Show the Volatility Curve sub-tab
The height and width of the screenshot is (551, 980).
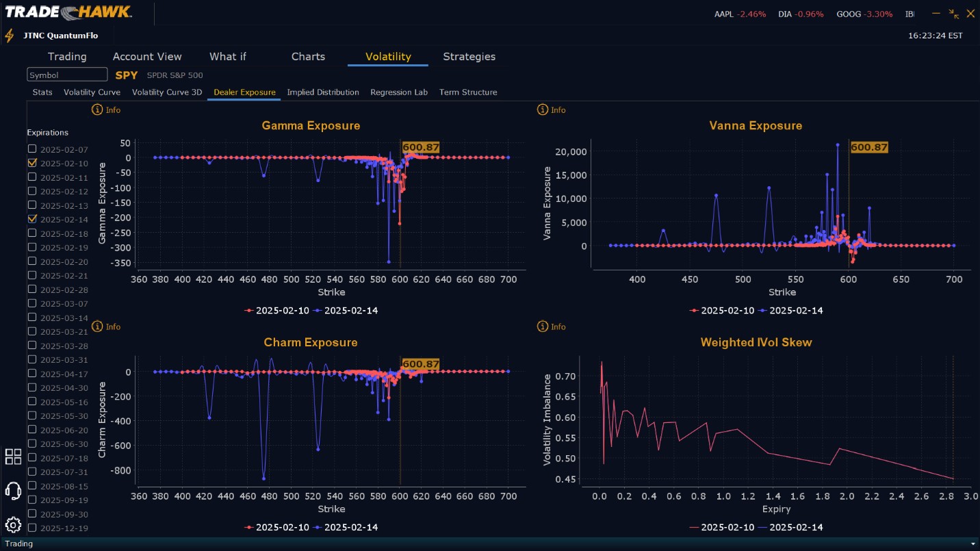[x=92, y=92]
